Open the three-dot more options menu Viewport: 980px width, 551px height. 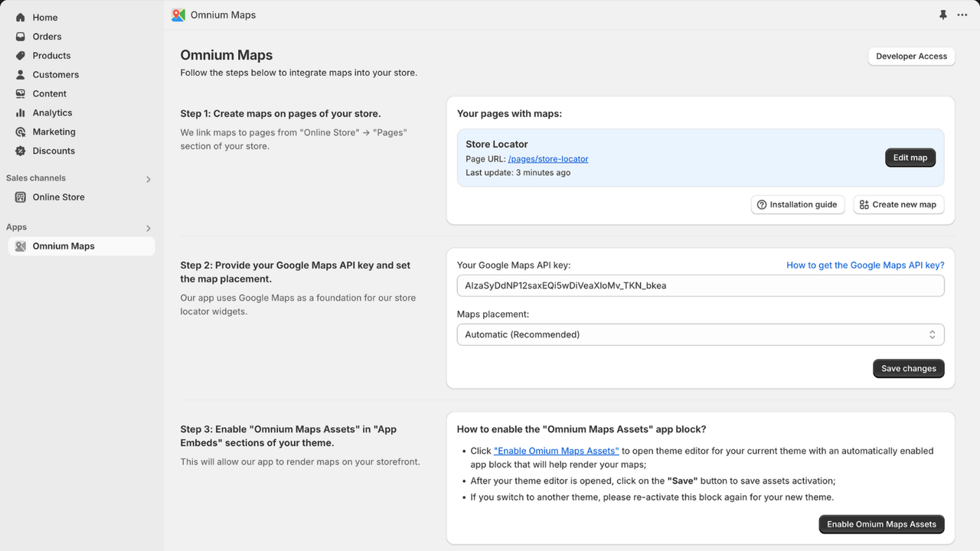(962, 15)
